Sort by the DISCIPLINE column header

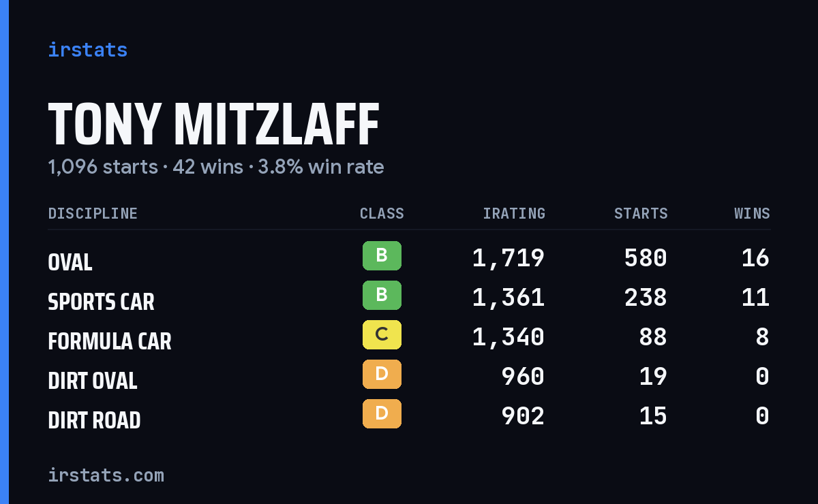[93, 214]
